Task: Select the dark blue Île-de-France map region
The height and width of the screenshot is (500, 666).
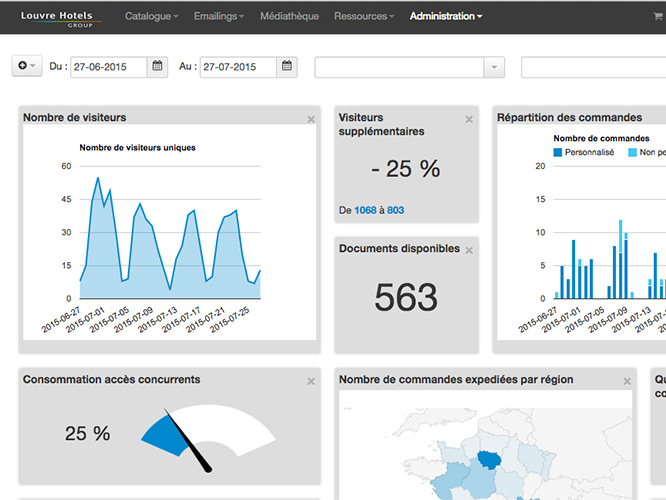Action: 489,460
